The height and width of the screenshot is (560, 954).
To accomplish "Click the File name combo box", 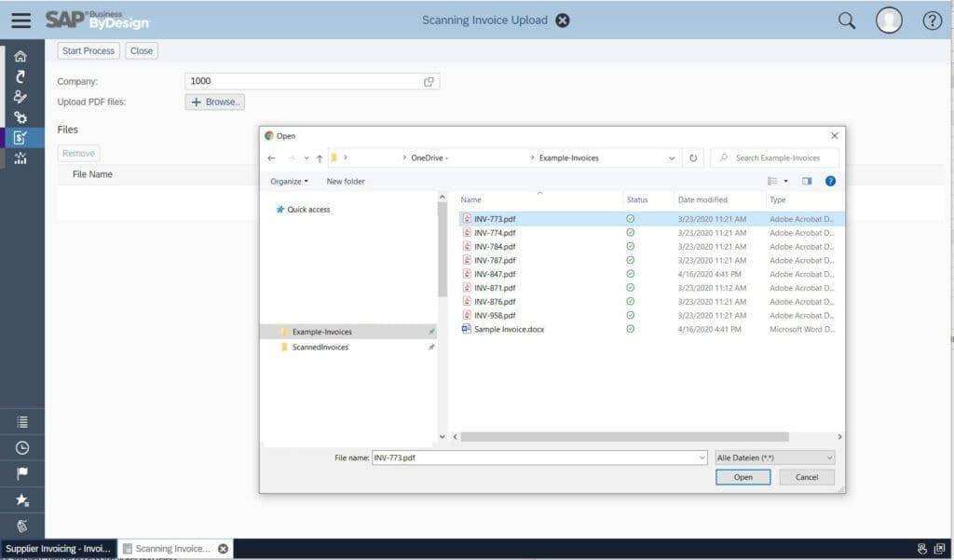I will coord(539,458).
